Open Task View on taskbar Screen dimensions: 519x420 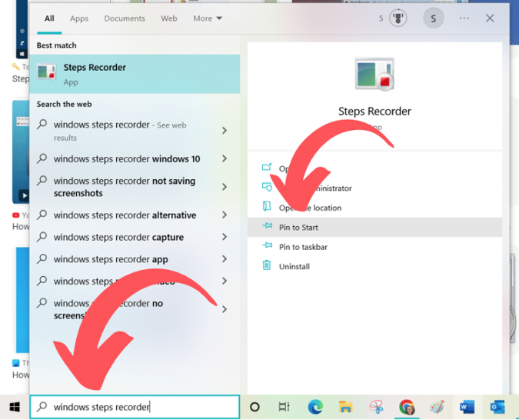[284, 407]
